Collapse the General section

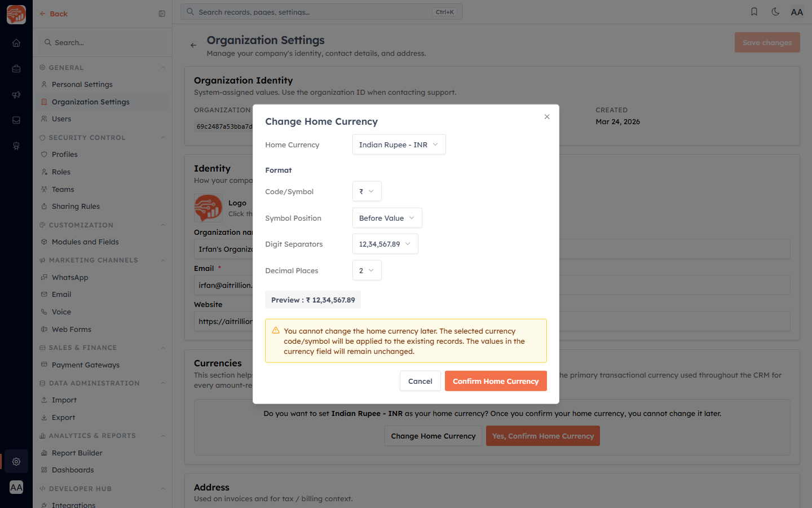pos(163,68)
